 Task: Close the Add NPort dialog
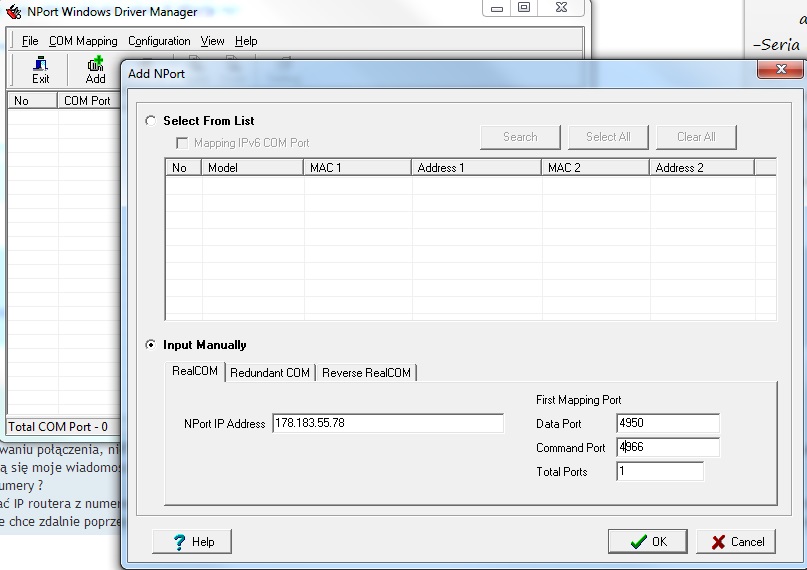coord(780,69)
